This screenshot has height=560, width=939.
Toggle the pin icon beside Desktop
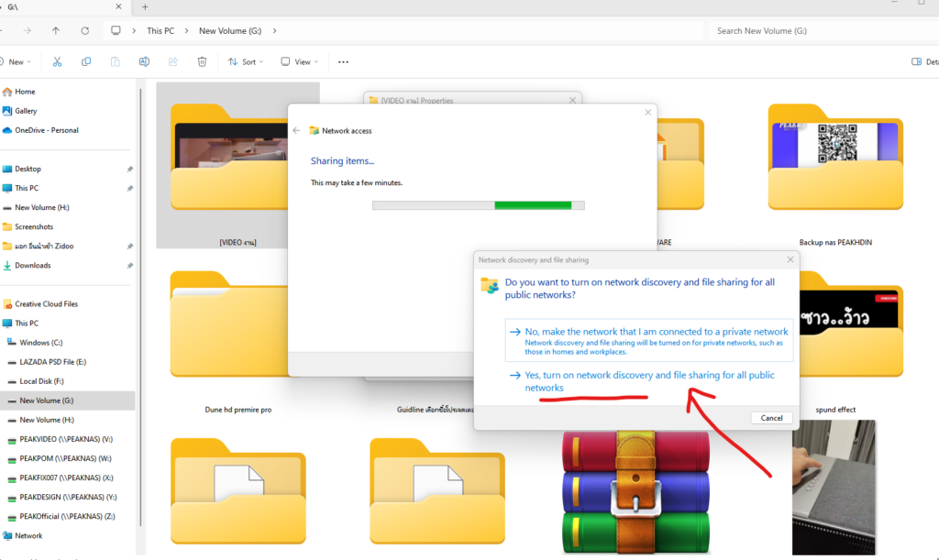click(129, 170)
